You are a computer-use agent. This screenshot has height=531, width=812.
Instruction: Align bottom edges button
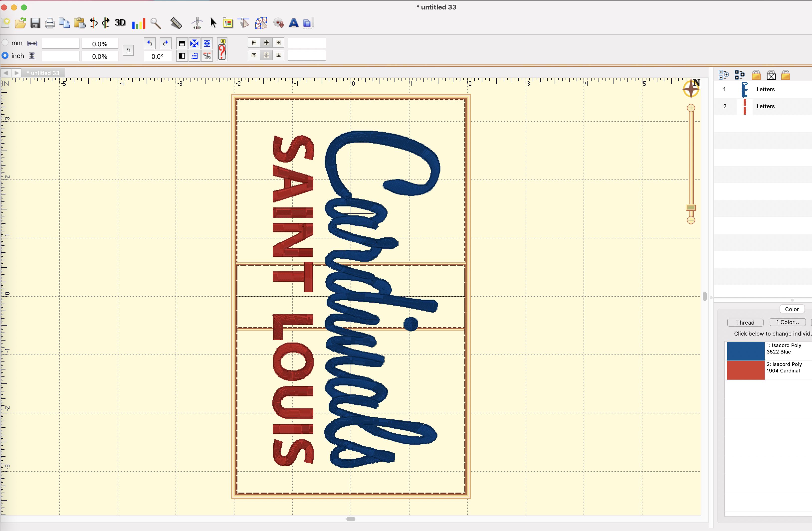click(279, 55)
